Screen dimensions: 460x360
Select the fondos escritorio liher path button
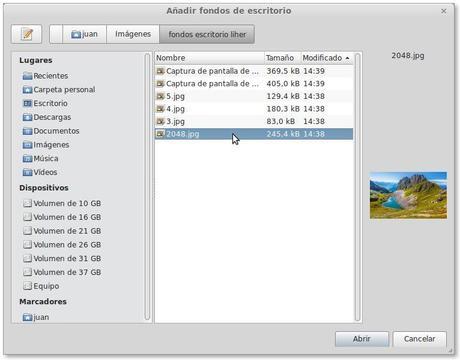[207, 34]
